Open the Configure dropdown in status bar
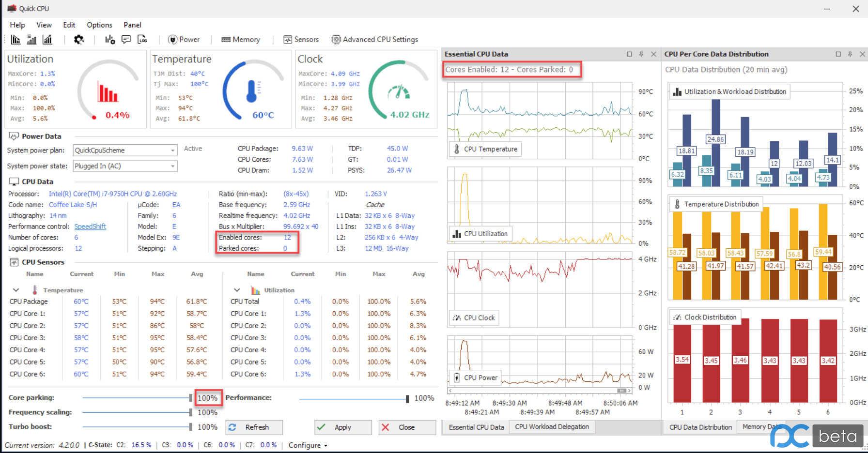Image resolution: width=868 pixels, height=453 pixels. point(308,445)
